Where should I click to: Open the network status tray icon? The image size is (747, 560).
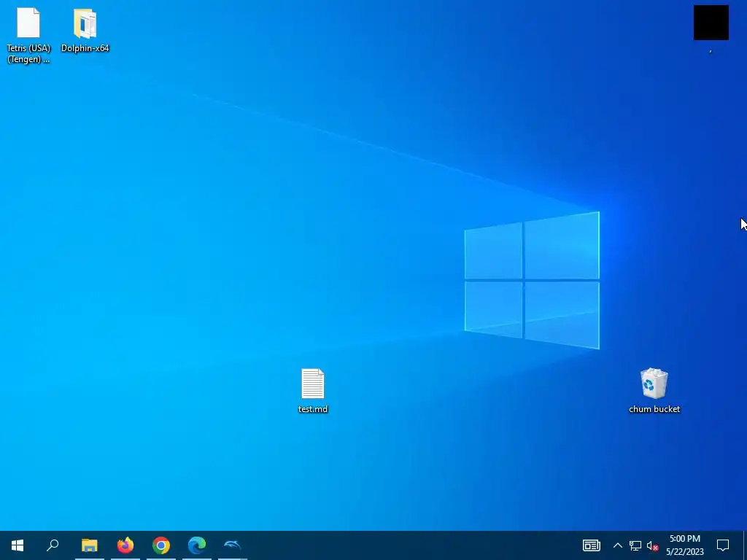(x=635, y=545)
